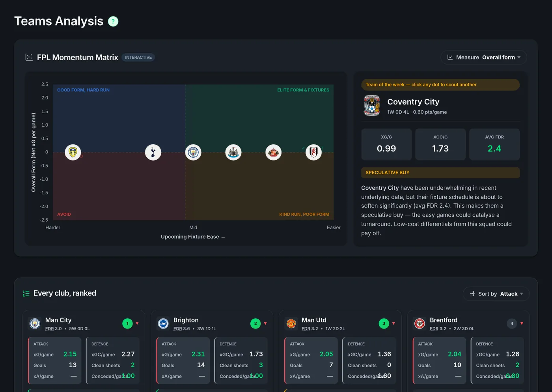Click the rank 1 badge on Man City
Viewport: 552px width, 392px height.
[127, 323]
